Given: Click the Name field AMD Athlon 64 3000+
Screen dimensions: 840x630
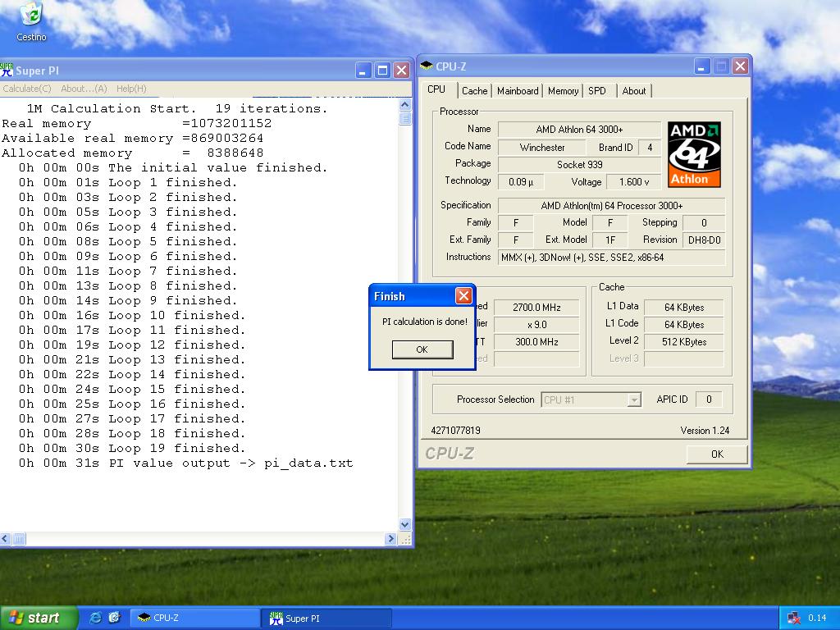Looking at the screenshot, I should [579, 129].
